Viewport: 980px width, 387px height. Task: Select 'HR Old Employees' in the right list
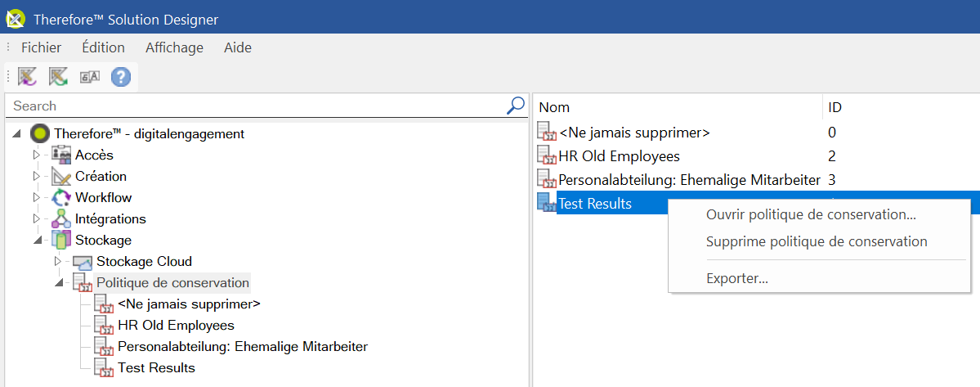pyautogui.click(x=619, y=155)
